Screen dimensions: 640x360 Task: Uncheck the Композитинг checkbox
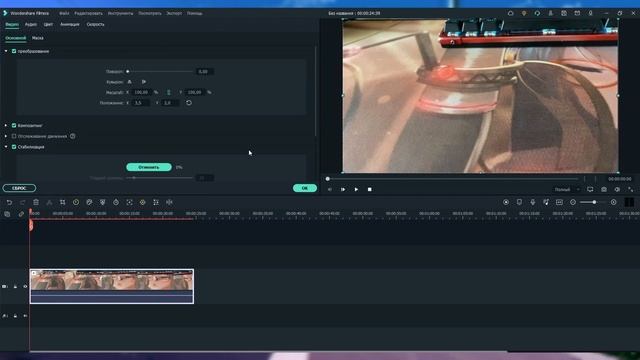[14, 126]
